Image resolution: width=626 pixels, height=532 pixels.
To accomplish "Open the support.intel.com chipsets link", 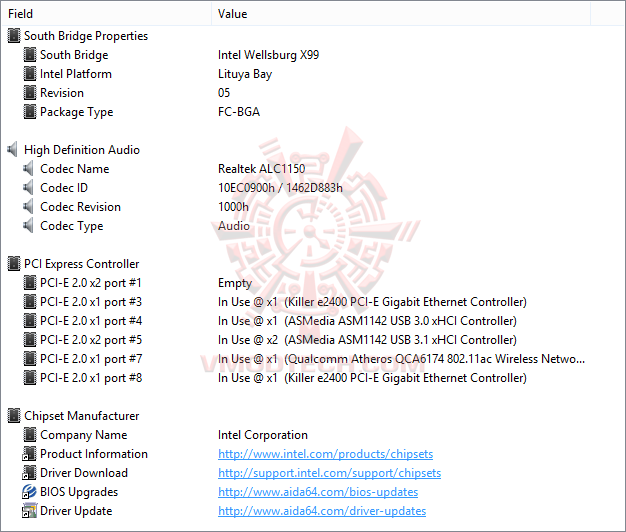I will pyautogui.click(x=329, y=473).
